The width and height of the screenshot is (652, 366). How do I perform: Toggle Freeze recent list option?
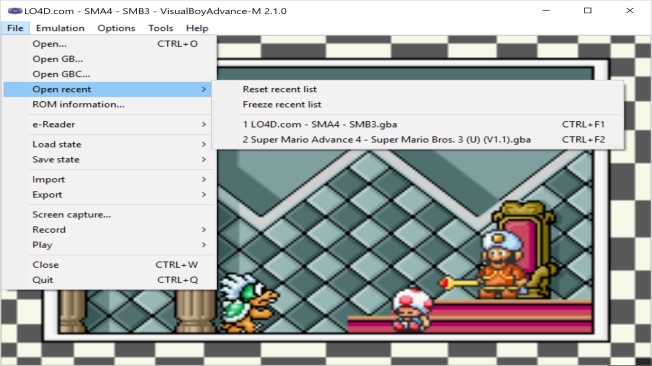[x=418, y=104]
